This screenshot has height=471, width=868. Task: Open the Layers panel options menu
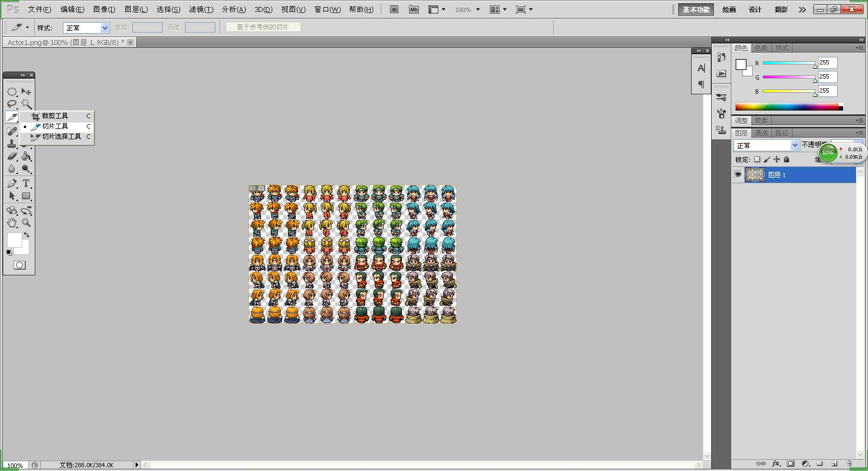859,133
